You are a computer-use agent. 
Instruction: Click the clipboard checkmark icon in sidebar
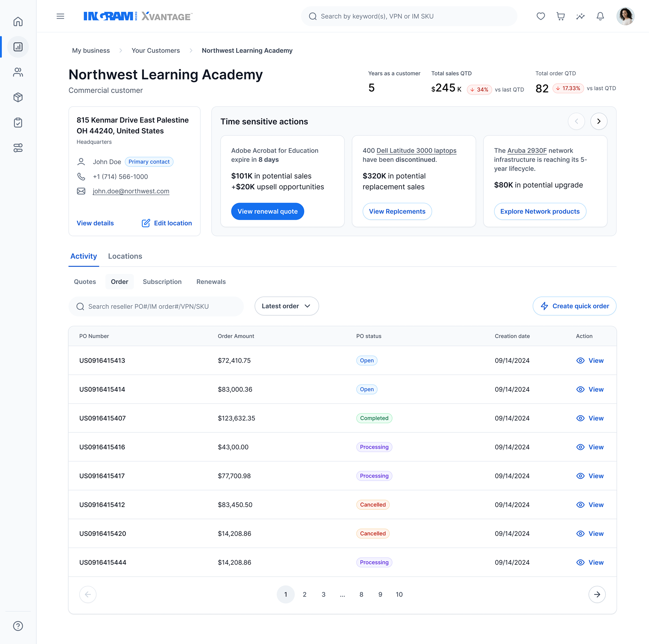tap(18, 122)
